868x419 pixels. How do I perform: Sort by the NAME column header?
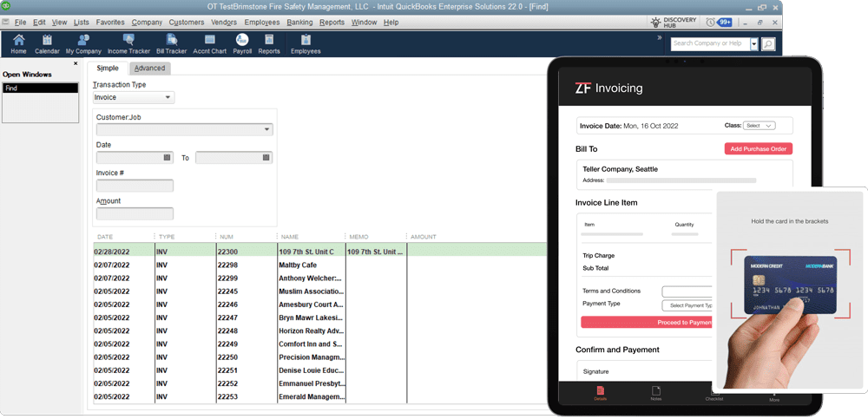pos(290,237)
